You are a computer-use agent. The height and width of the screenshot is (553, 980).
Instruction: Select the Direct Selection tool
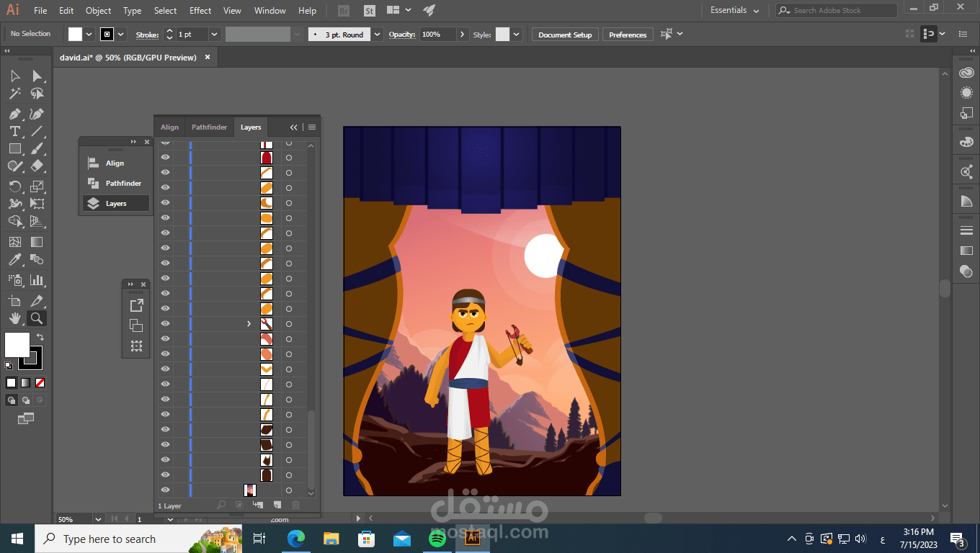coord(37,76)
